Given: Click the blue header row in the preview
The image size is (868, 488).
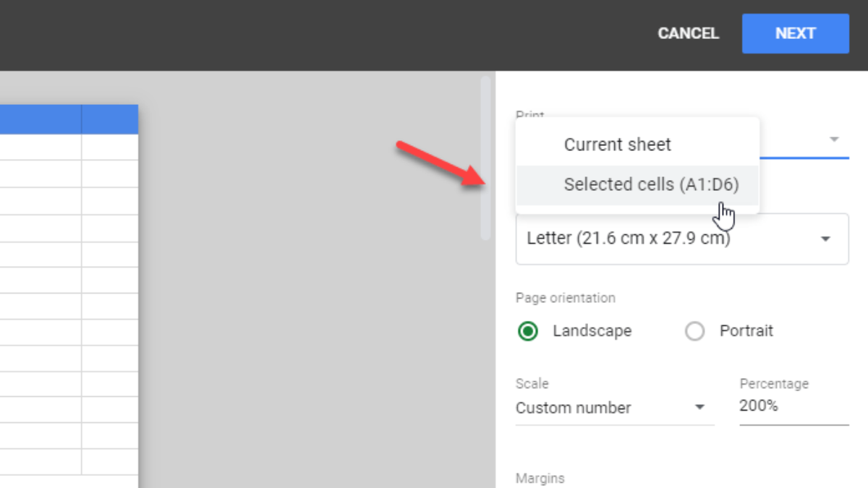Looking at the screenshot, I should pos(69,119).
